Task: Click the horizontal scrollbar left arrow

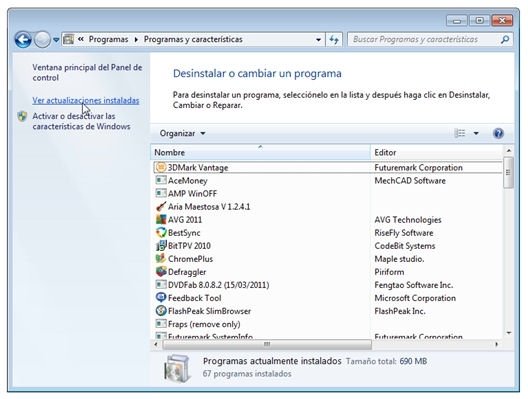Action: 156,344
